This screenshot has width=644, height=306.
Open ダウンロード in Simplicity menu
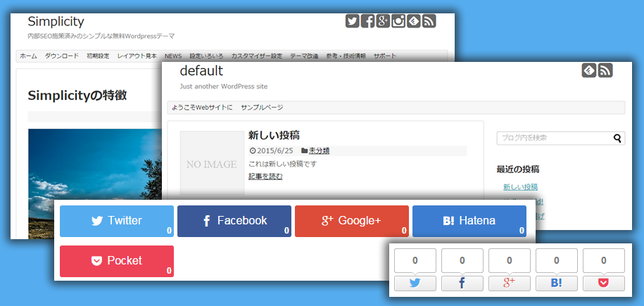coord(62,56)
